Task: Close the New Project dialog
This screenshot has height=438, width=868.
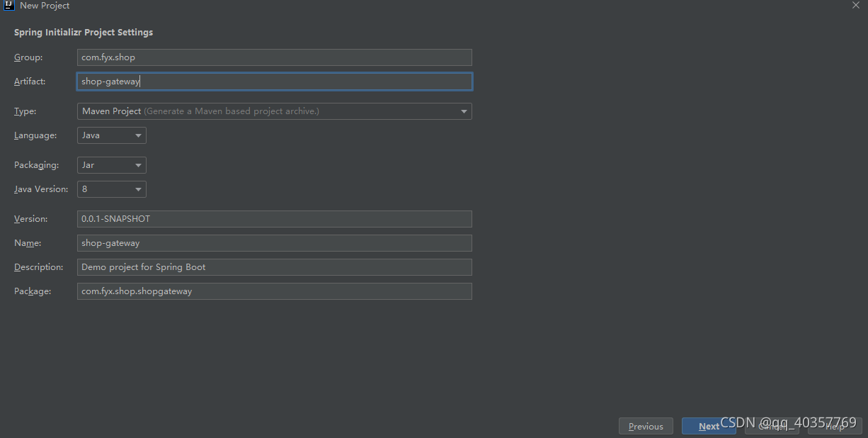Action: 855,6
